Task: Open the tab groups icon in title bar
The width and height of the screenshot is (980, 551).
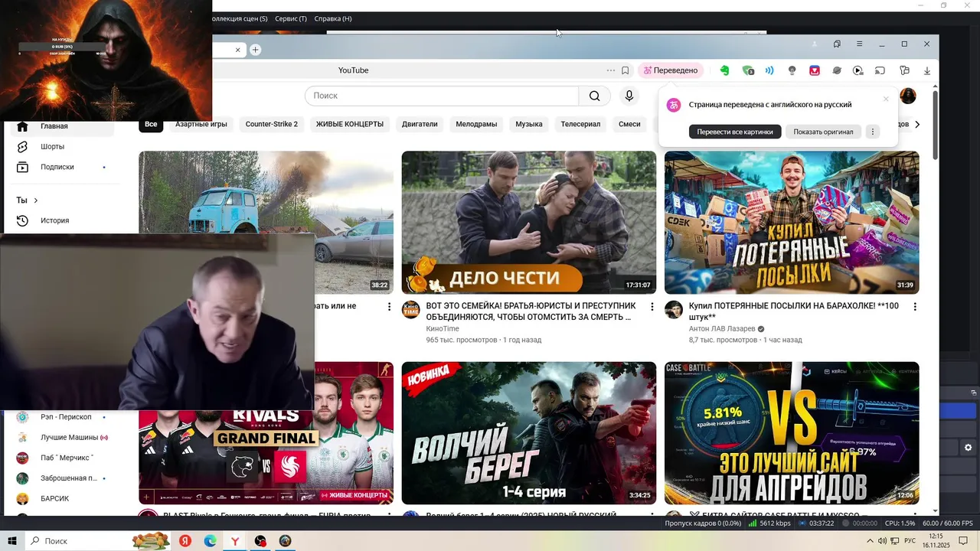Action: pos(837,44)
